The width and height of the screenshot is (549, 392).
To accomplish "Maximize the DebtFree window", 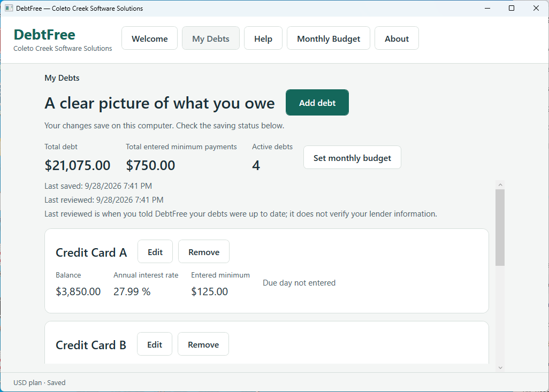I will 512,8.
